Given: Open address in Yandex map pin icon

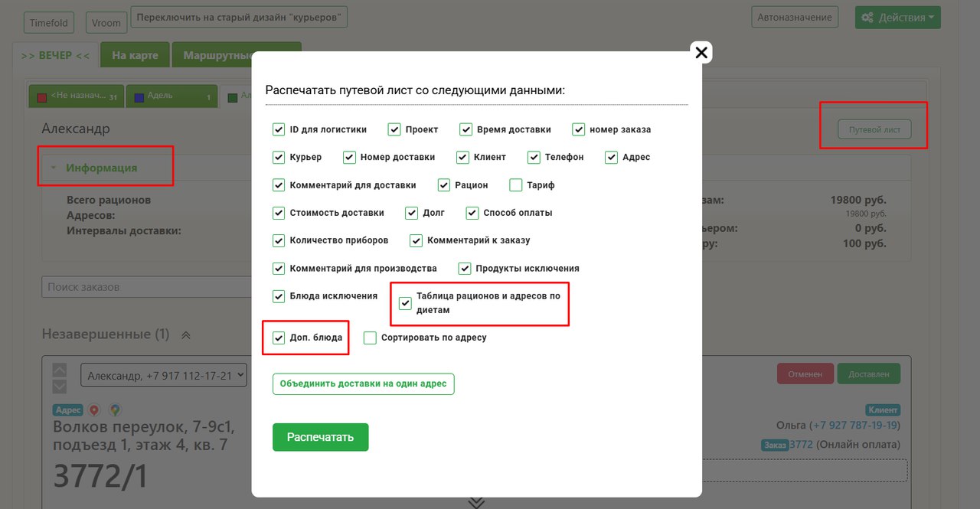Looking at the screenshot, I should tap(94, 410).
